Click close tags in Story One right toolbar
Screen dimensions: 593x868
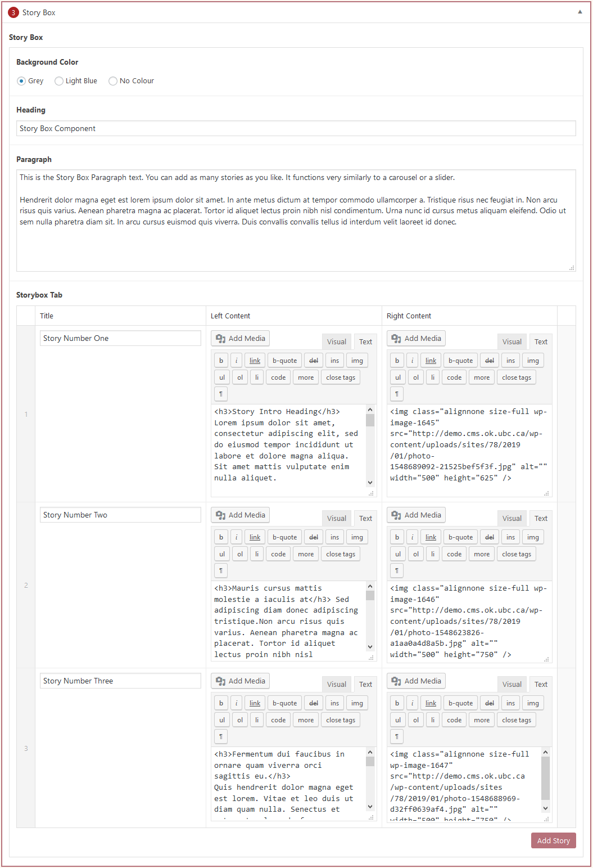point(517,377)
